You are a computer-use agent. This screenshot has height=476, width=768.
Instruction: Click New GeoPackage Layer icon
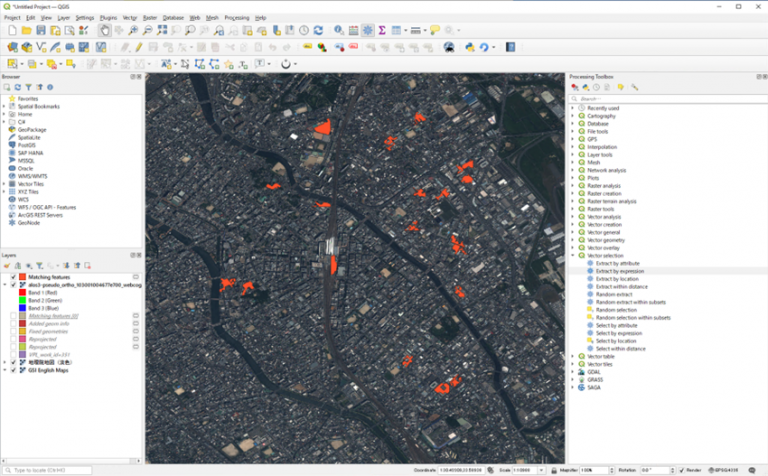click(x=26, y=47)
